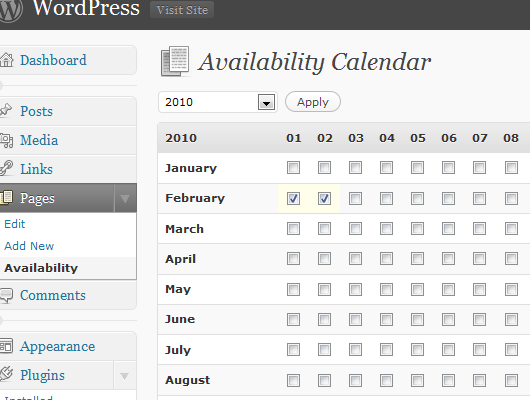530x400 pixels.
Task: Collapse the Pages menu arrow
Action: 125,198
